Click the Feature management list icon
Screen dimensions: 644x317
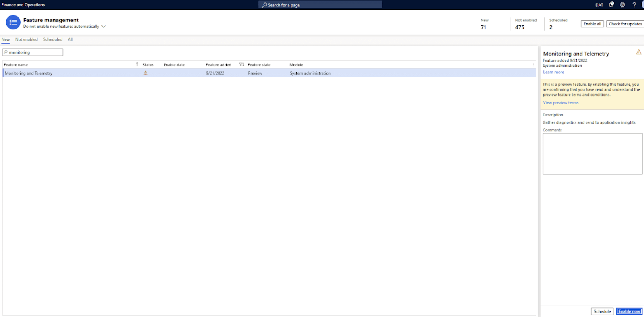pos(13,23)
